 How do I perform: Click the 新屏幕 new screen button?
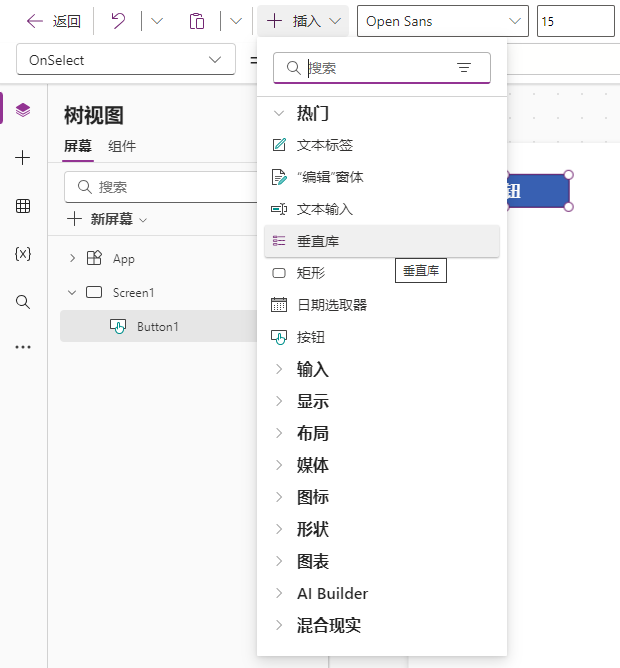pyautogui.click(x=107, y=219)
